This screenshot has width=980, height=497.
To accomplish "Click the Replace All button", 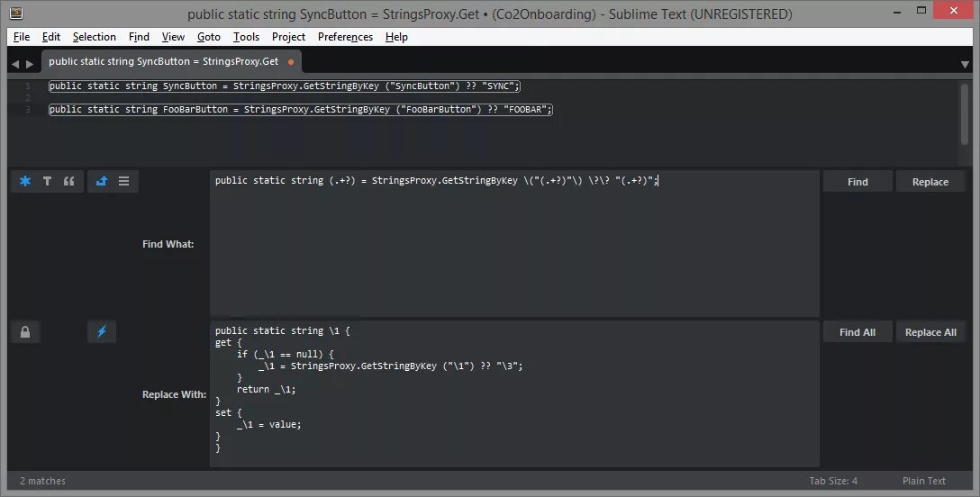I will click(x=930, y=332).
